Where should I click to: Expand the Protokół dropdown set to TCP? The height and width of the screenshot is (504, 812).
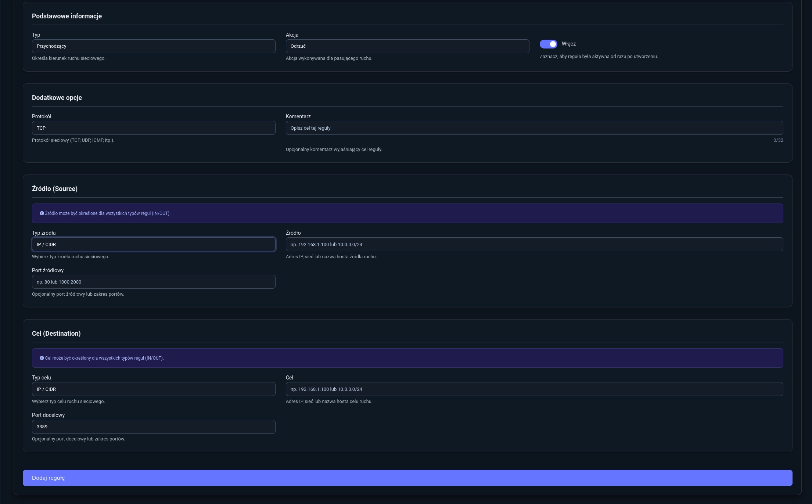[x=154, y=128]
